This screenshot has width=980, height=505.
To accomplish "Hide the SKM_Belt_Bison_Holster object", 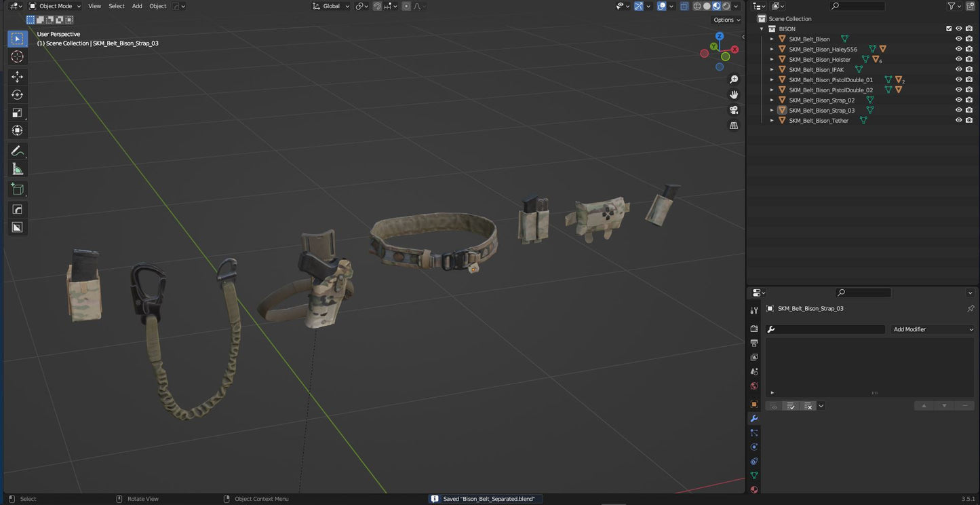I will pos(958,59).
